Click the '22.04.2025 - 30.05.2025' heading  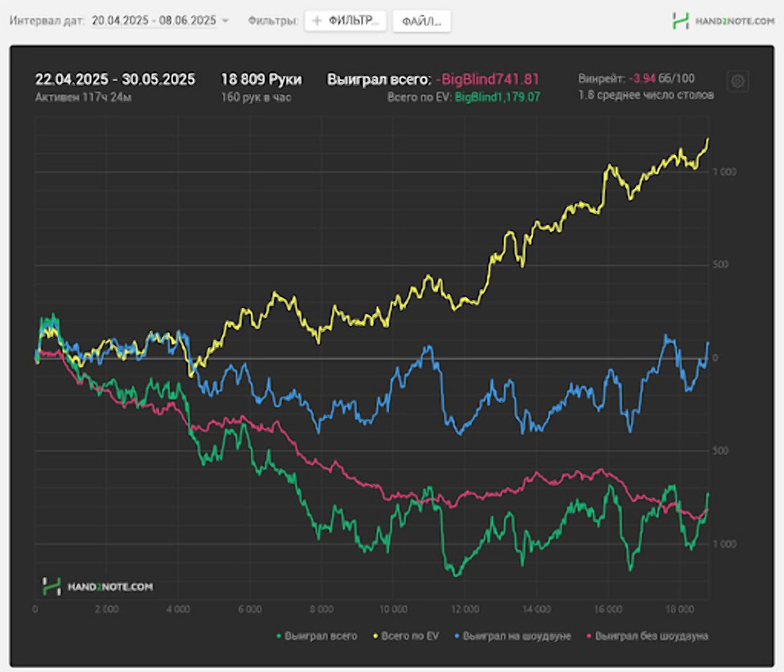115,80
